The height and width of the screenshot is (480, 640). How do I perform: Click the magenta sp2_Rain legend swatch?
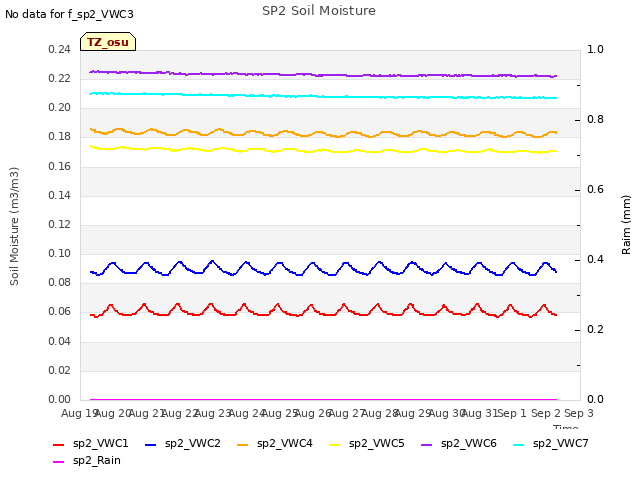point(59,462)
